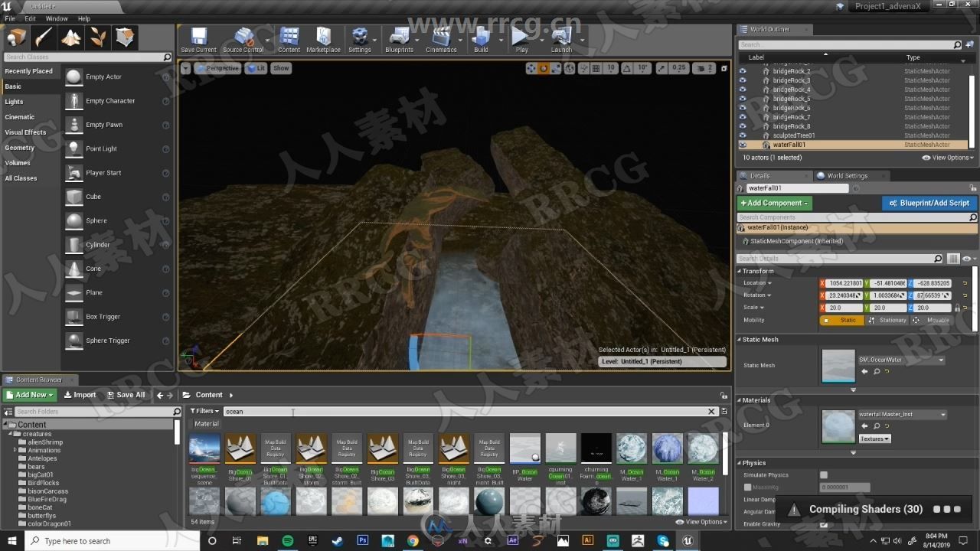Click the Cinematics toolbar icon
Screen dimensions: 980x551
[x=441, y=40]
